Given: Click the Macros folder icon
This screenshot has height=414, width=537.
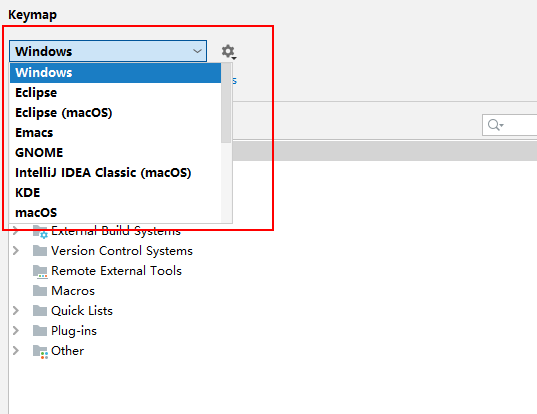Looking at the screenshot, I should [40, 291].
